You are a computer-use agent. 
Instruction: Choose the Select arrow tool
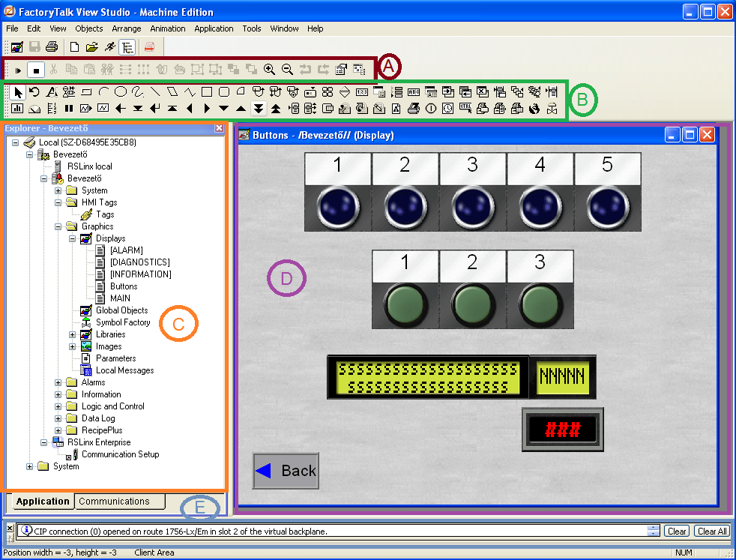(x=18, y=91)
